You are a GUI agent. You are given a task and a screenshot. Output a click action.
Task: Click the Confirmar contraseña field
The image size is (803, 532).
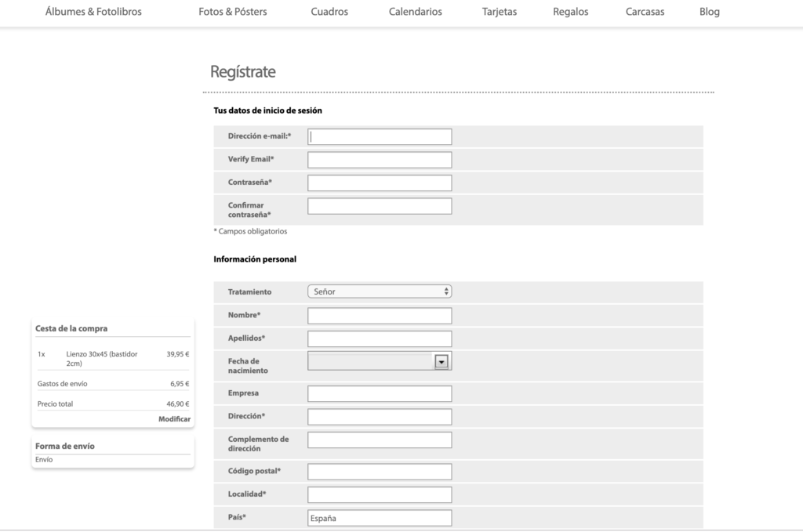pos(380,206)
